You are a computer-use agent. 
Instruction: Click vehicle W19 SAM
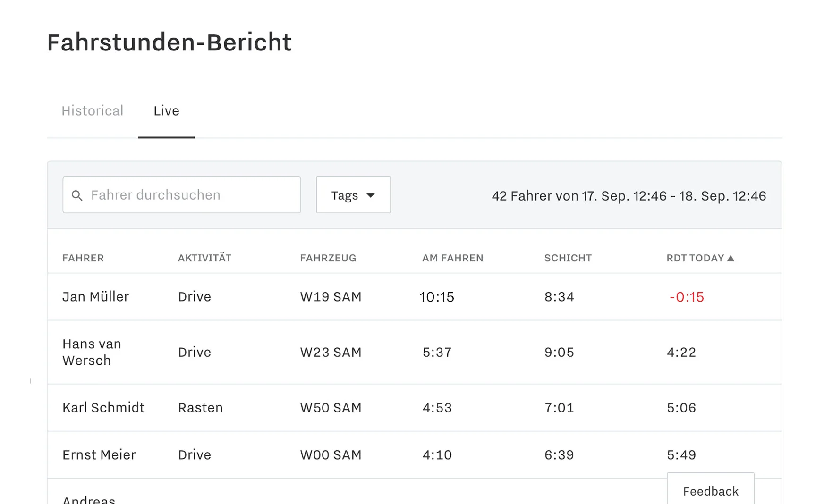click(x=331, y=297)
